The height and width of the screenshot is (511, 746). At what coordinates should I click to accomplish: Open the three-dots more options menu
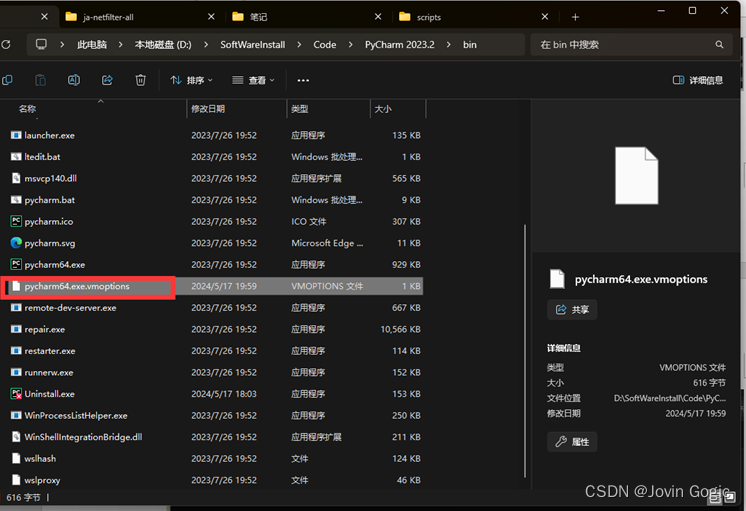tap(303, 80)
